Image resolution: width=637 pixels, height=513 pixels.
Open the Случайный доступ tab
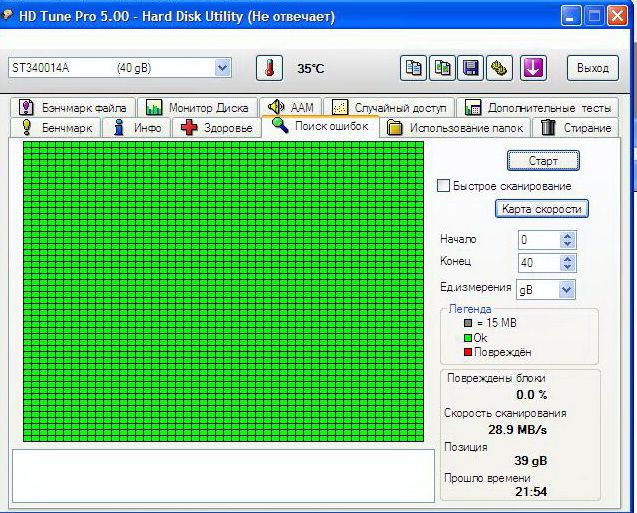tap(389, 108)
